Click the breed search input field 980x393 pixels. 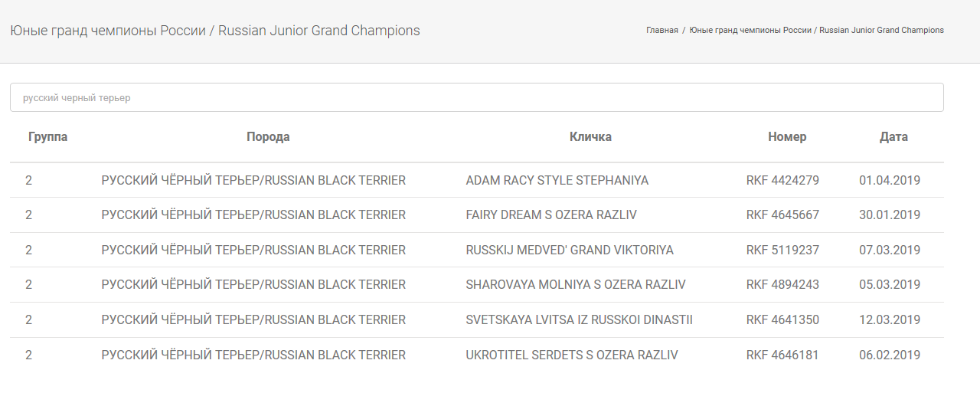pyautogui.click(x=476, y=97)
